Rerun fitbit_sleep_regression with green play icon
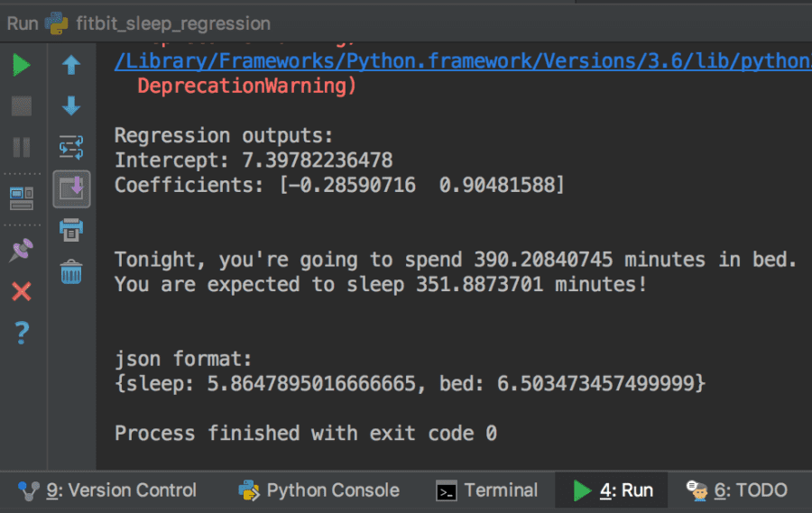The image size is (812, 513). [22, 65]
